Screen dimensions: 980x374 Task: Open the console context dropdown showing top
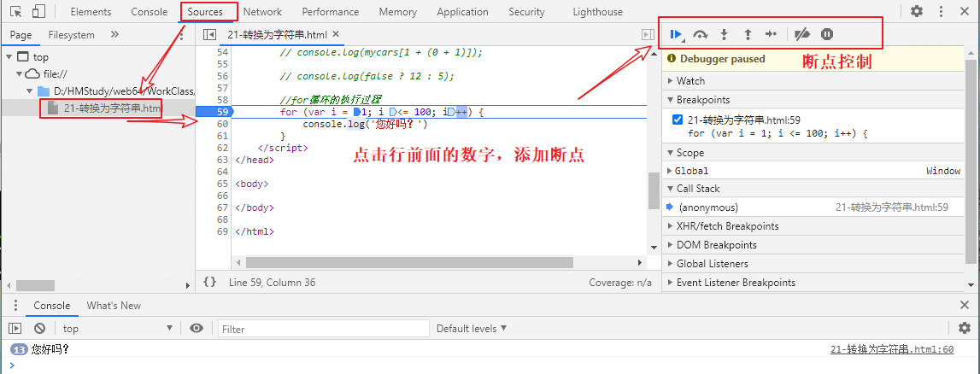click(x=118, y=329)
